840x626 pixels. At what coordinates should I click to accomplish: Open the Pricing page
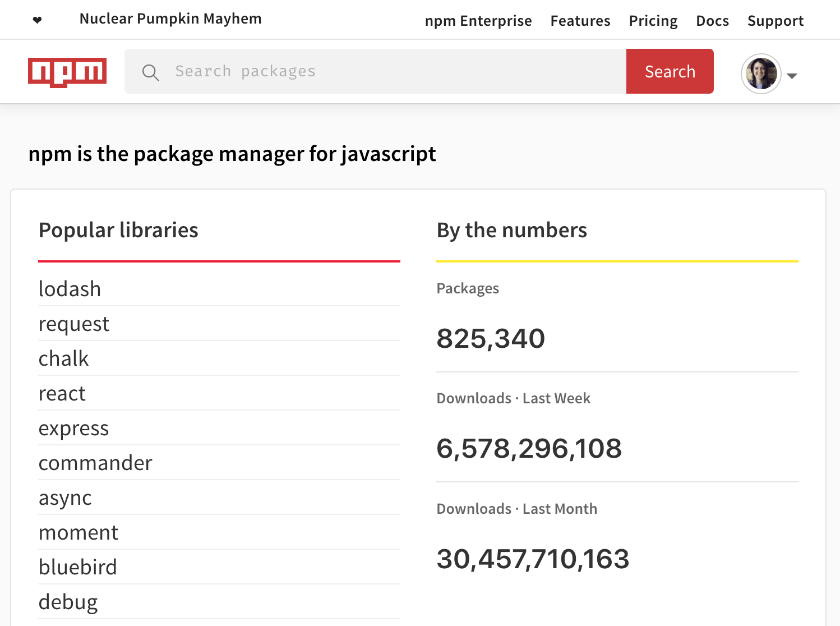pos(653,21)
